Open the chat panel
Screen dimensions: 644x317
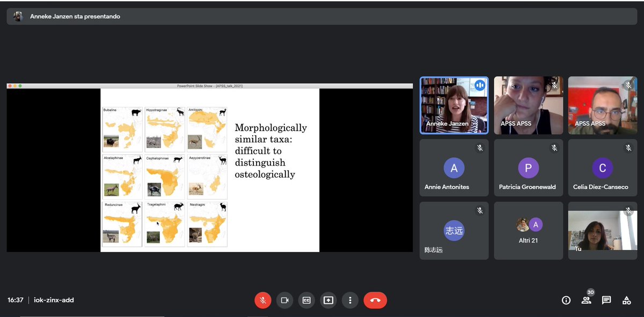click(606, 300)
